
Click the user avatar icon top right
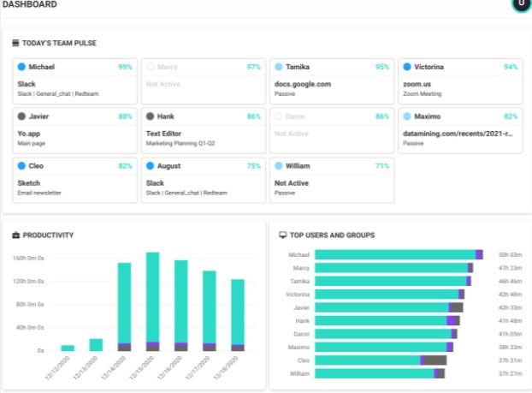522,3
